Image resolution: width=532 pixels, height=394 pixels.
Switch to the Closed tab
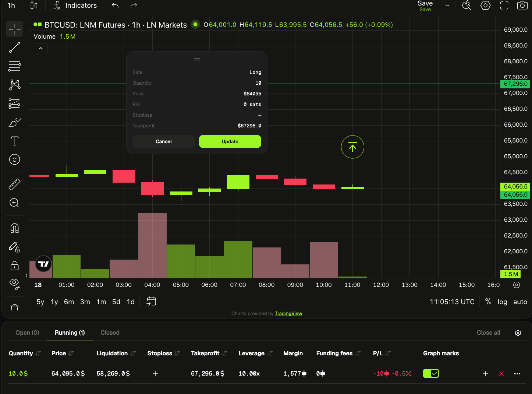[110, 333]
